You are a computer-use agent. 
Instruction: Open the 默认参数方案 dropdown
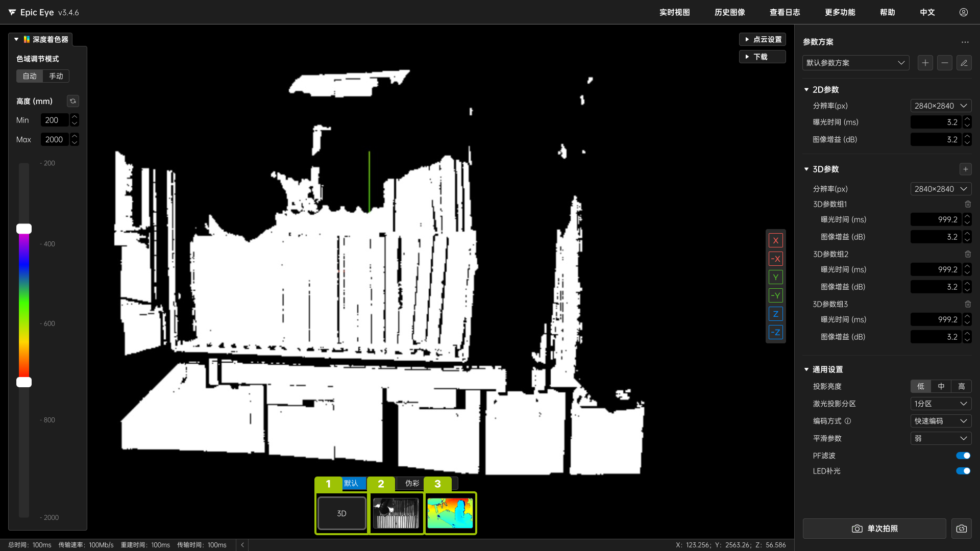[855, 63]
